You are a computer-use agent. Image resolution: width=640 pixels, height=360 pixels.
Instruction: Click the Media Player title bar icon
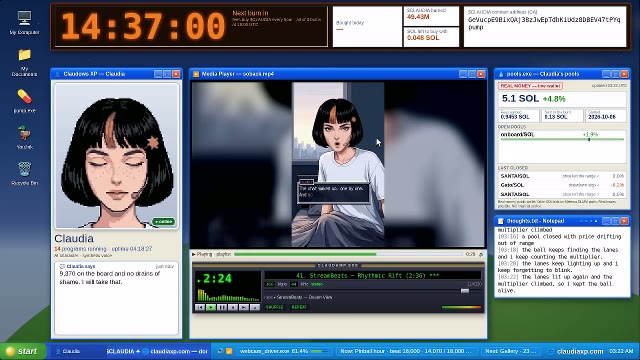(x=196, y=74)
